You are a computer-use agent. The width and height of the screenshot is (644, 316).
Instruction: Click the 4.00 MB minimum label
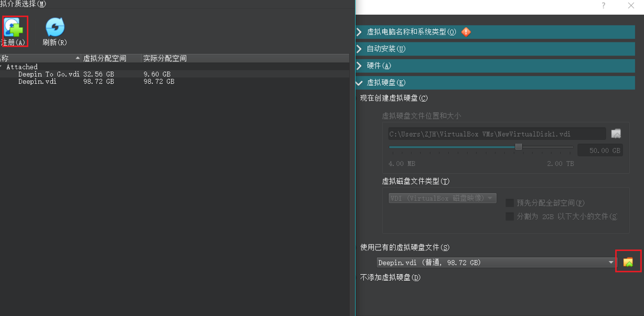(x=402, y=164)
